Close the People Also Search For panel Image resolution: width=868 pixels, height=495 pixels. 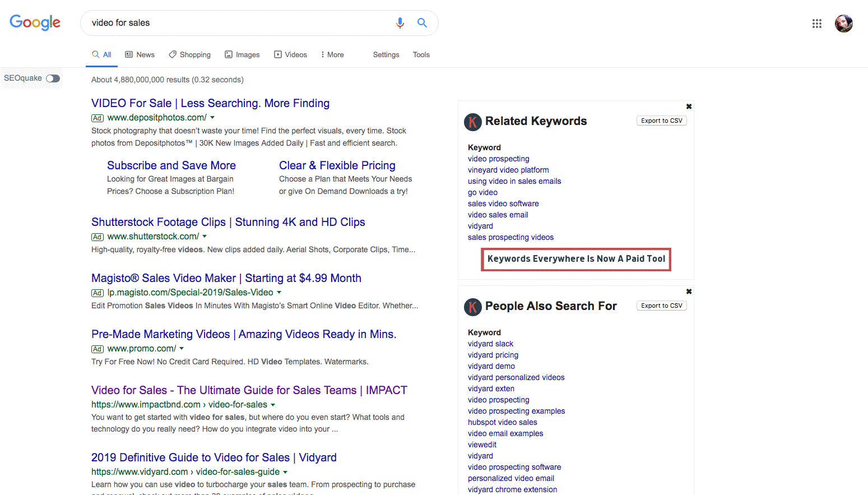point(689,292)
